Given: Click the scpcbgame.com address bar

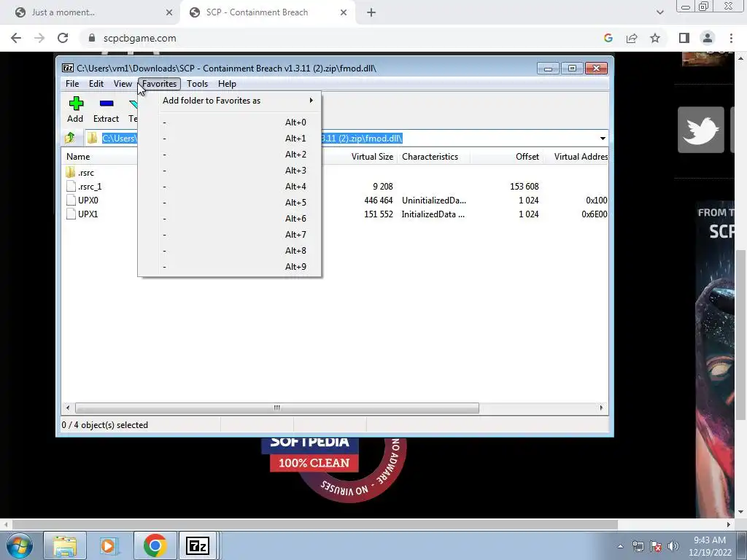Looking at the screenshot, I should point(340,38).
